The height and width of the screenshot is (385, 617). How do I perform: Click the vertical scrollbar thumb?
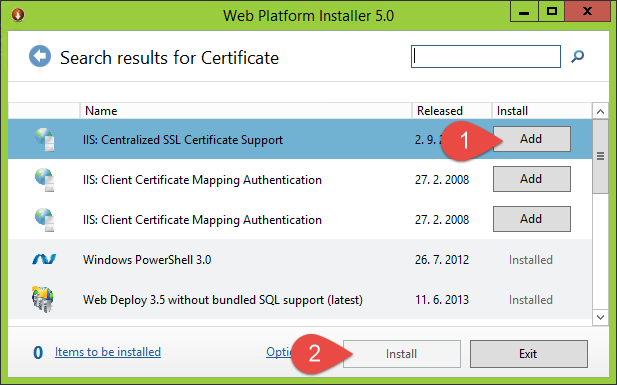[x=600, y=156]
